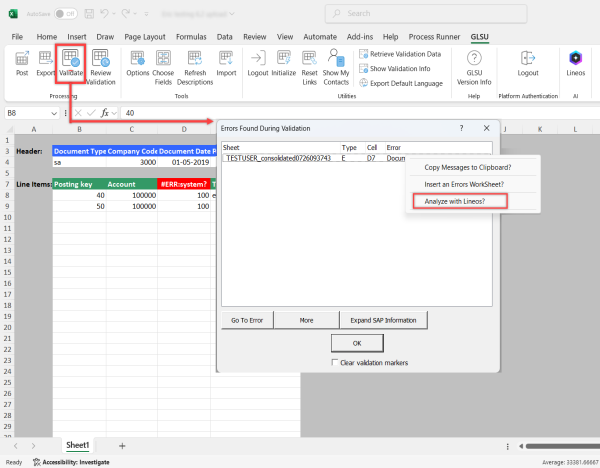Image resolution: width=600 pixels, height=468 pixels.
Task: Open Customize Quick Access Toolbar dropdown
Action: (x=146, y=14)
